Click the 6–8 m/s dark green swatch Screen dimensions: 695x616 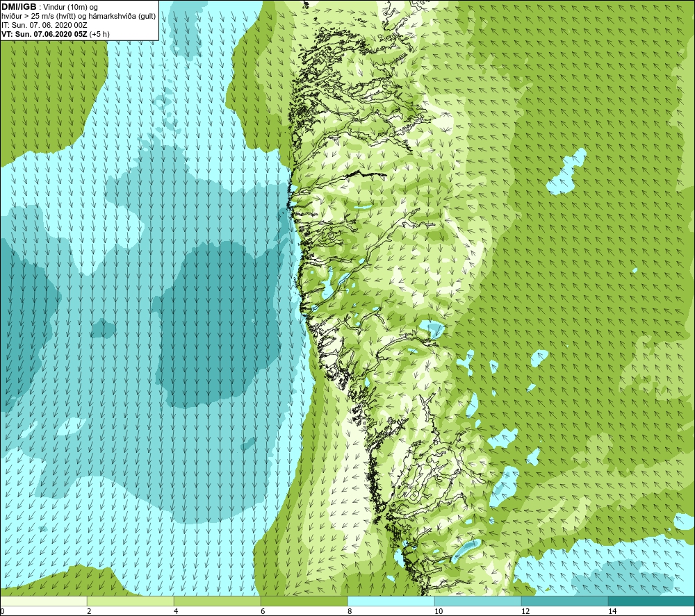coord(304,601)
